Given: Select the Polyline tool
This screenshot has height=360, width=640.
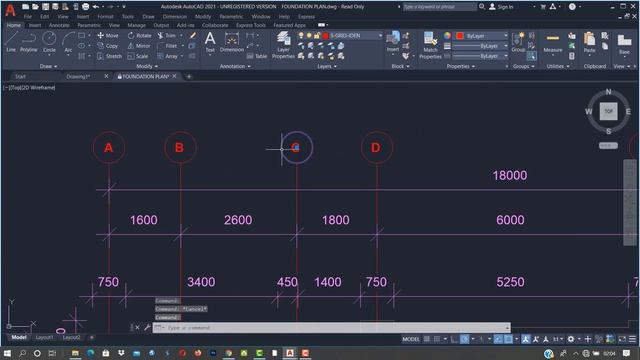Looking at the screenshot, I should tap(29, 42).
